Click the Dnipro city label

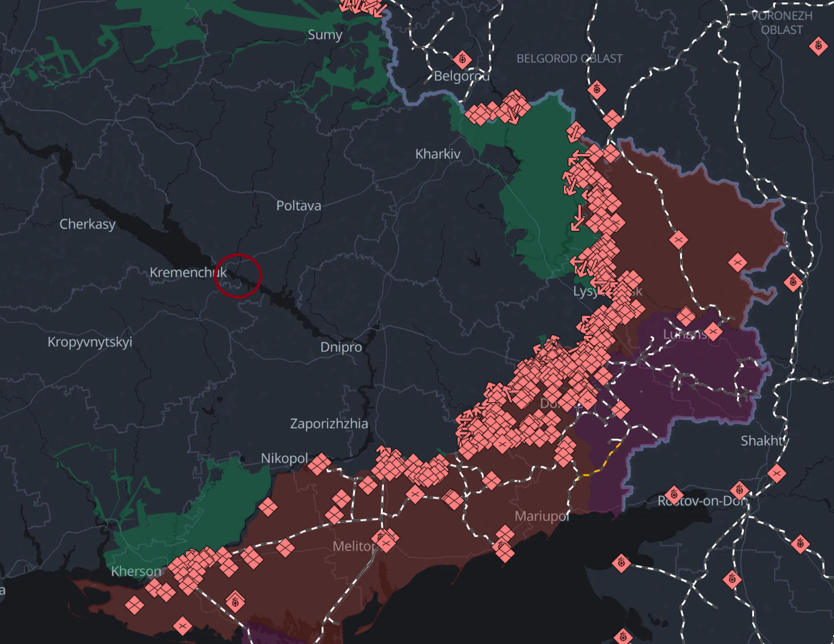click(341, 347)
